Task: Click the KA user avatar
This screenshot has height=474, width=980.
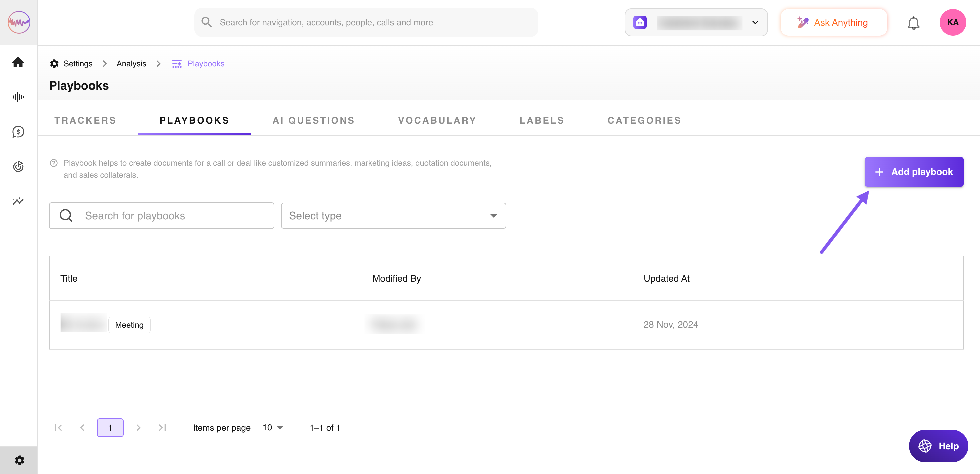Action: point(952,22)
